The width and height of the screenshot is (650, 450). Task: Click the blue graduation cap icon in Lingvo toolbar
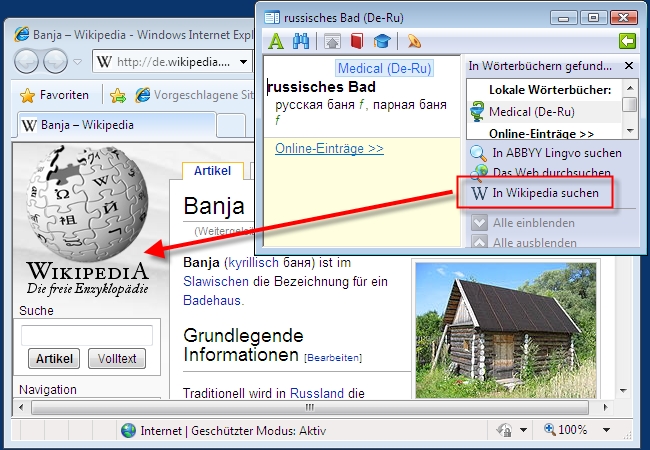tap(382, 41)
